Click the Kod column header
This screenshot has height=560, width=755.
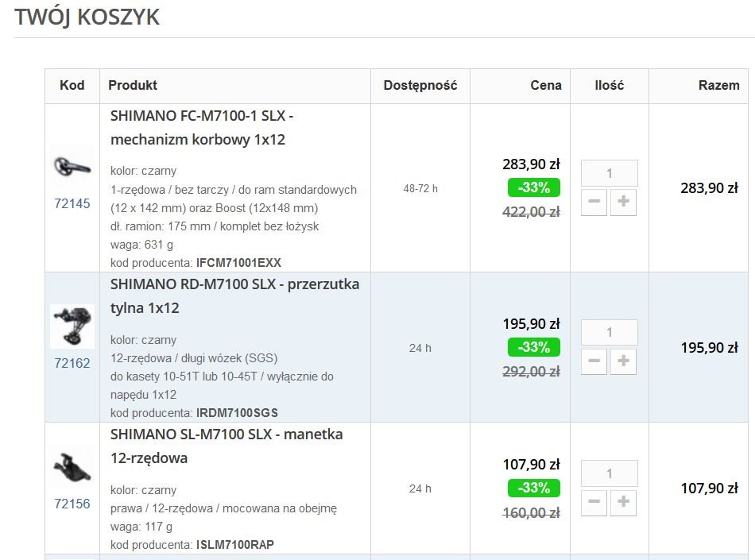pos(72,85)
